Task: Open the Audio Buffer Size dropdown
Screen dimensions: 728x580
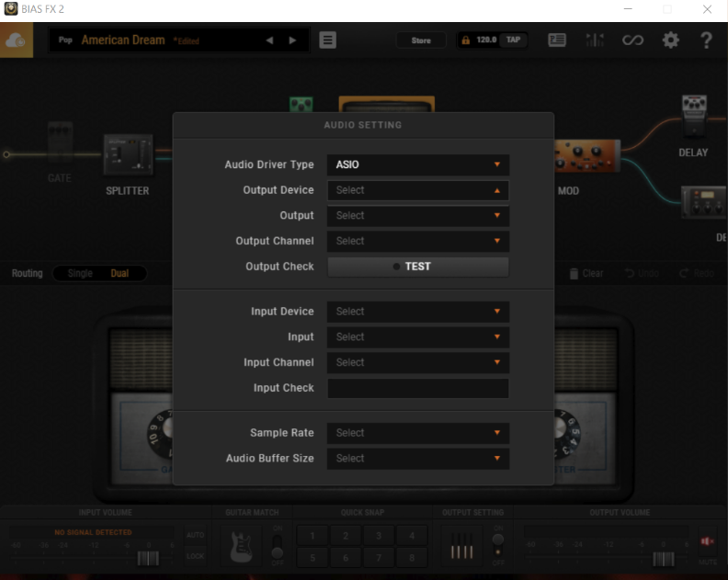Action: (418, 459)
